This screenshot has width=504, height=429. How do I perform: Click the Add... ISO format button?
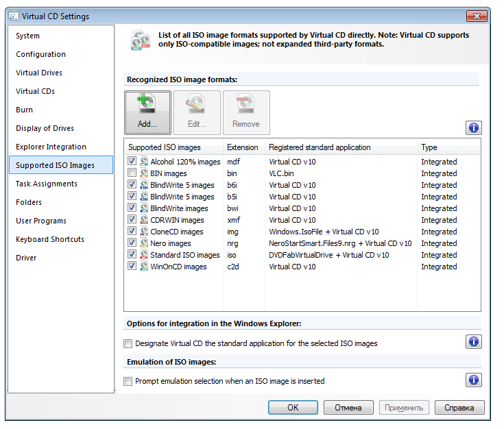(x=147, y=112)
